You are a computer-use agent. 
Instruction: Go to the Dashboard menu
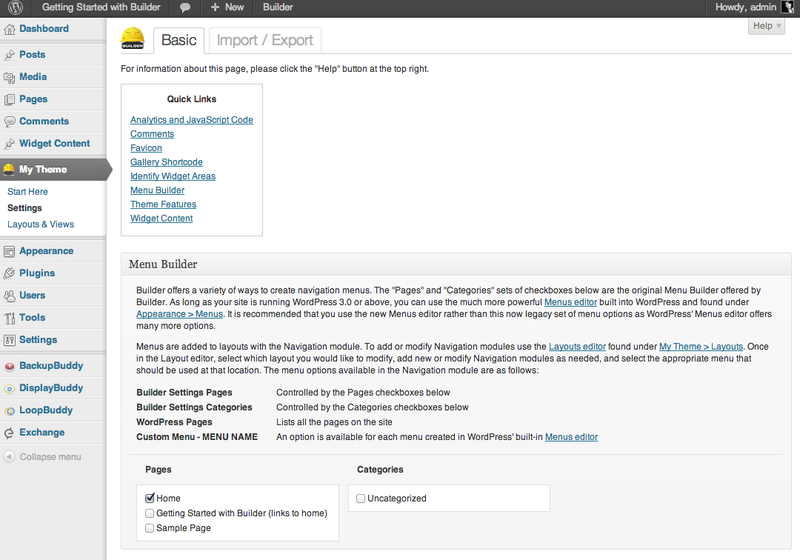click(44, 29)
